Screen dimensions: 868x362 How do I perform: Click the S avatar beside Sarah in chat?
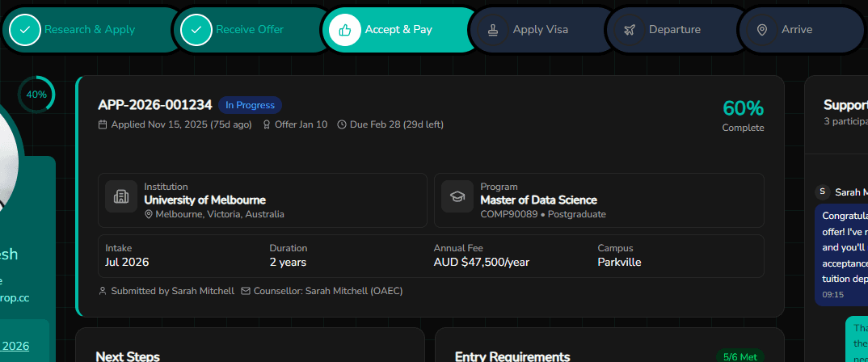(x=822, y=192)
